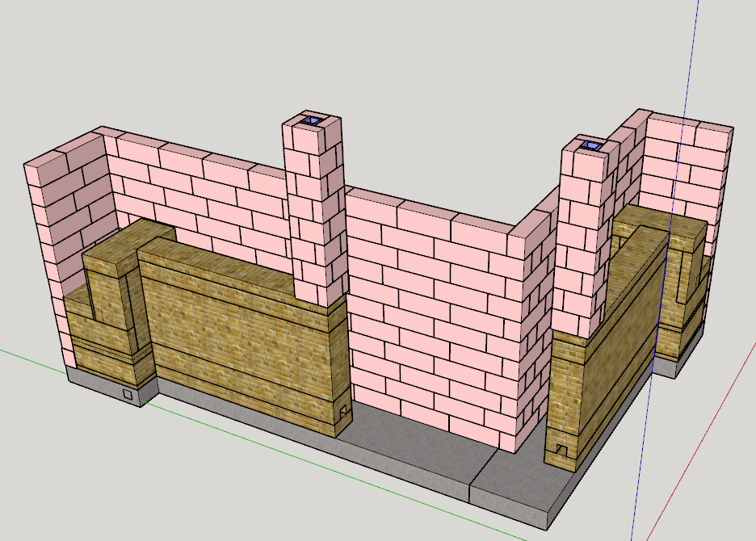The image size is (756, 541).
Task: Click small opening at long stove's front corner
Action: pyautogui.click(x=342, y=413)
